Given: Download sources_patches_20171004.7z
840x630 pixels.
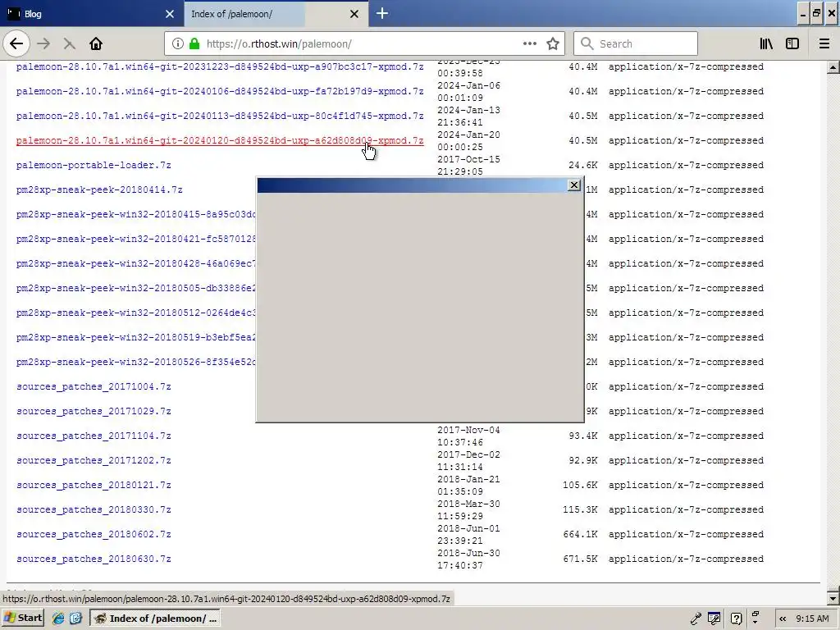Looking at the screenshot, I should 94,387.
